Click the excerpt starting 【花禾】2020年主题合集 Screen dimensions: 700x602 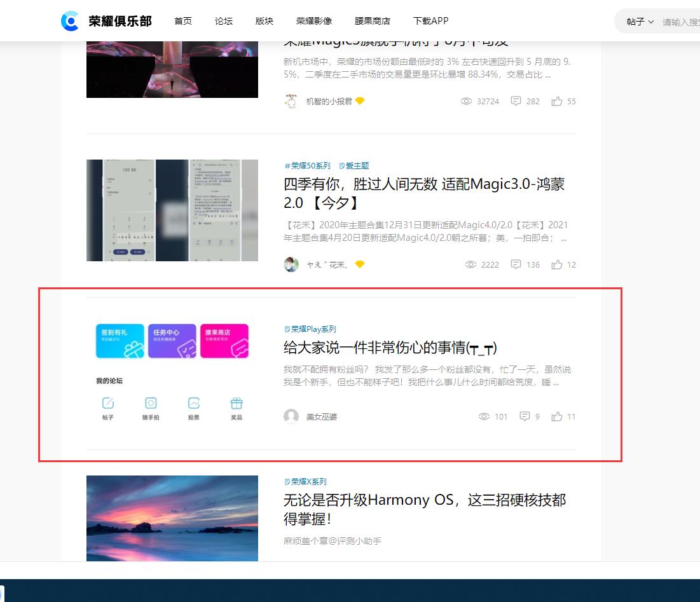coord(426,231)
